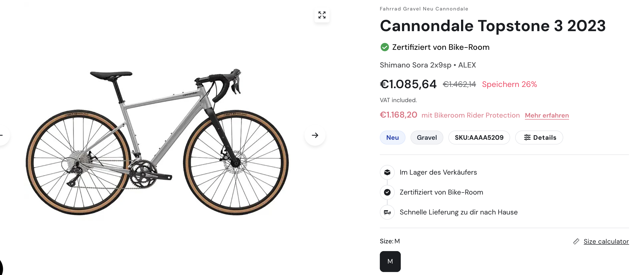Select size M option

coord(390,261)
